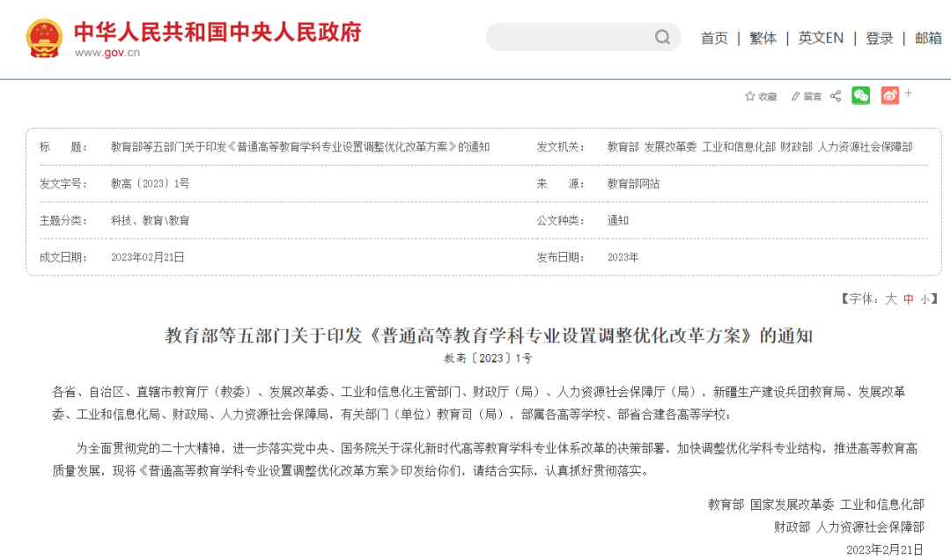Click the 发文字号 field label
The height and width of the screenshot is (560, 951).
tap(63, 184)
